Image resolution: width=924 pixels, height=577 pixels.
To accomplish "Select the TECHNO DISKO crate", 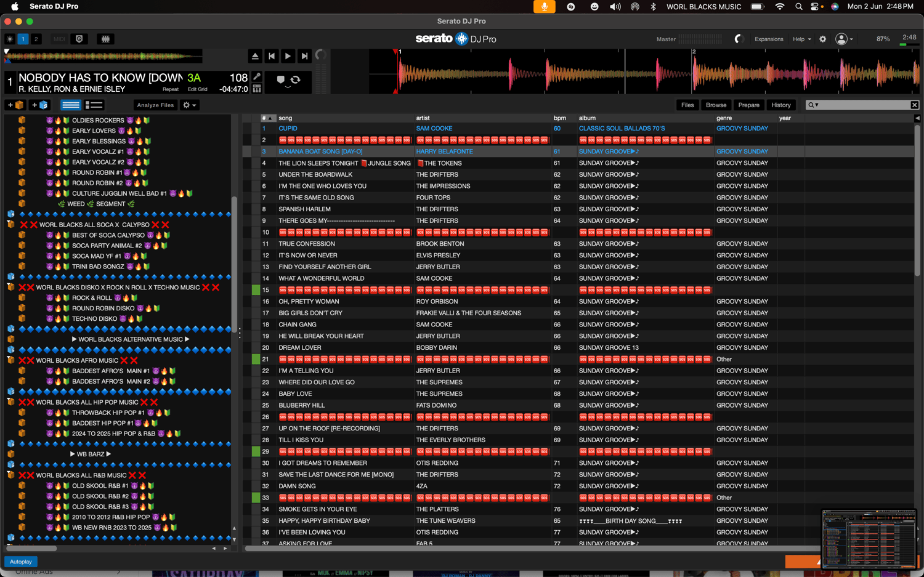I will click(94, 319).
